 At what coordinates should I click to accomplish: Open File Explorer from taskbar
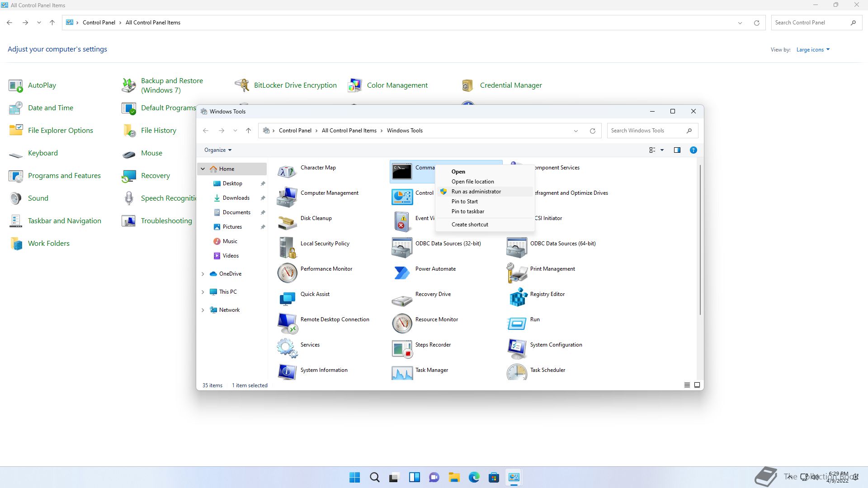point(454,477)
